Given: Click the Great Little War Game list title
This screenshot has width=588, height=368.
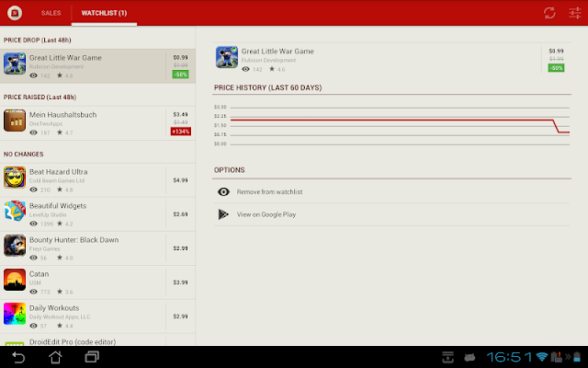Looking at the screenshot, I should click(65, 58).
